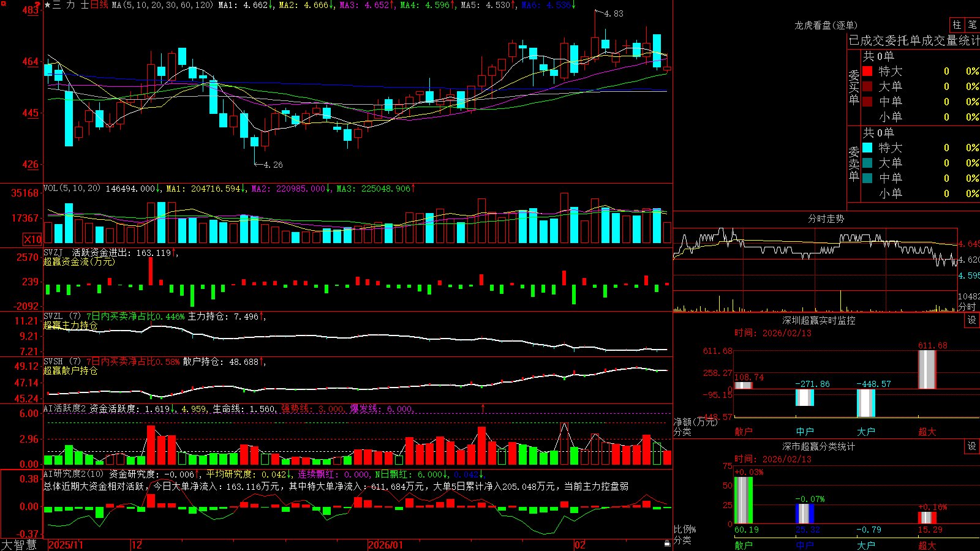Click the 12 month marker on timeline
The width and height of the screenshot is (980, 551).
(x=137, y=545)
